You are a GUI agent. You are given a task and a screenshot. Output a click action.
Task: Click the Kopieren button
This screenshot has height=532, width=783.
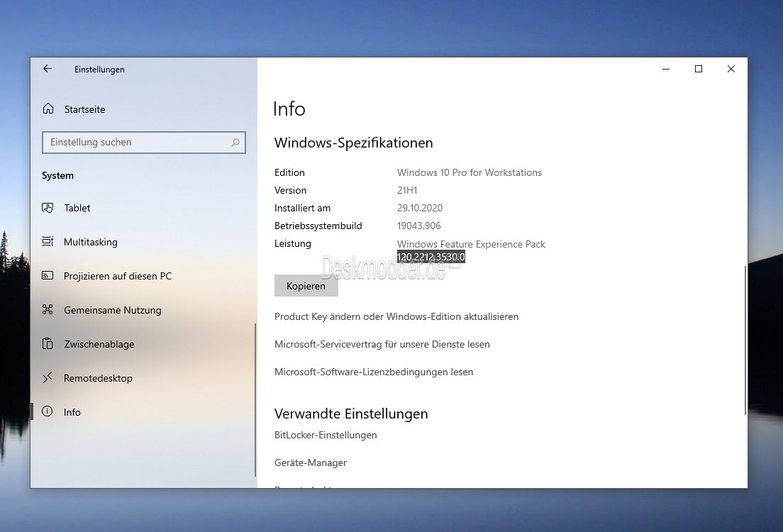tap(306, 286)
